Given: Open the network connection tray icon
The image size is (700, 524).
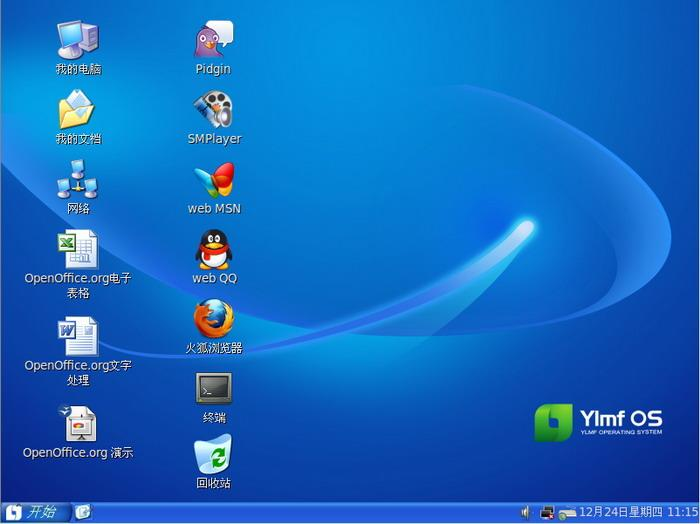Looking at the screenshot, I should point(547,512).
